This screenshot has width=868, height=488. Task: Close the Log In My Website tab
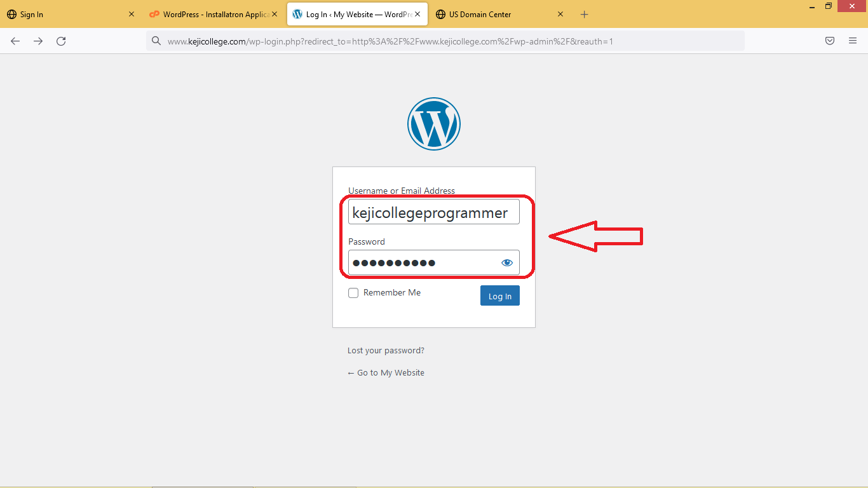(417, 14)
